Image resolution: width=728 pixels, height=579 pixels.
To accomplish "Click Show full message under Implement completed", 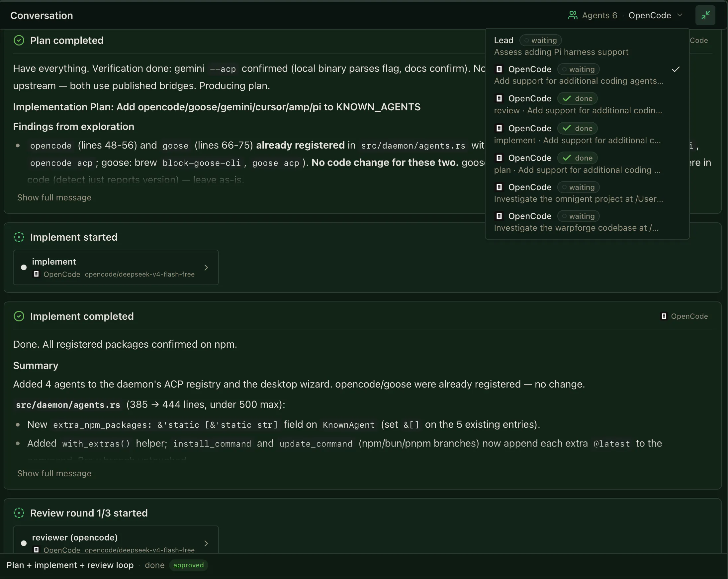I will (x=54, y=473).
